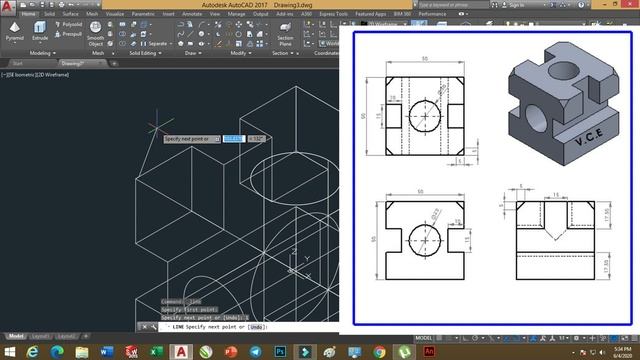Click the Undo option in command line
The height and width of the screenshot is (360, 640).
coord(257,327)
